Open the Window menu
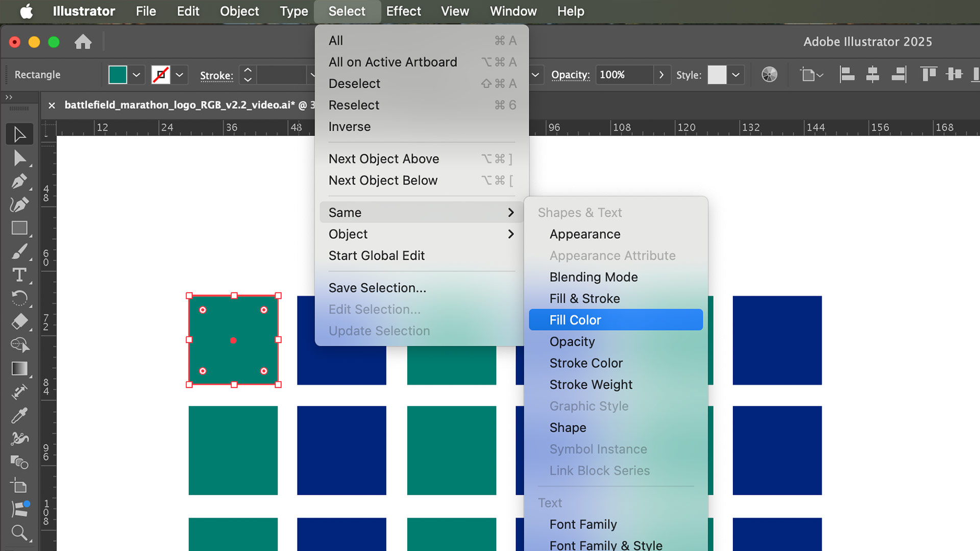This screenshot has width=980, height=551. point(513,11)
